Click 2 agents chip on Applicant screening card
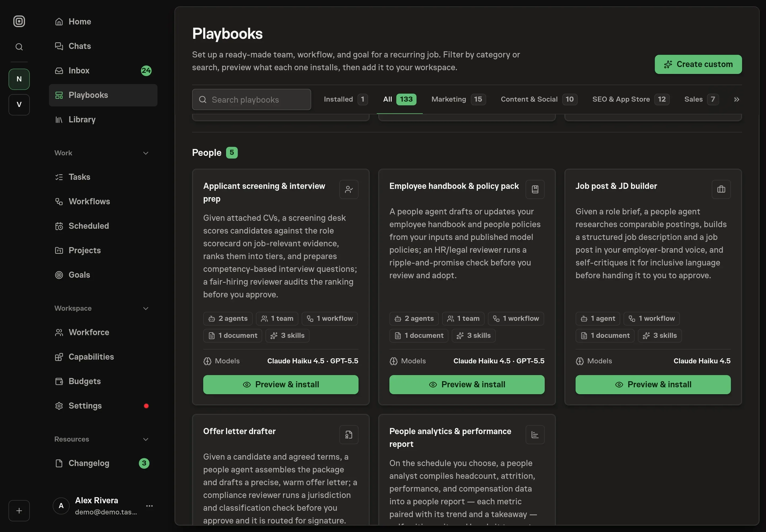The image size is (766, 532). 228,319
